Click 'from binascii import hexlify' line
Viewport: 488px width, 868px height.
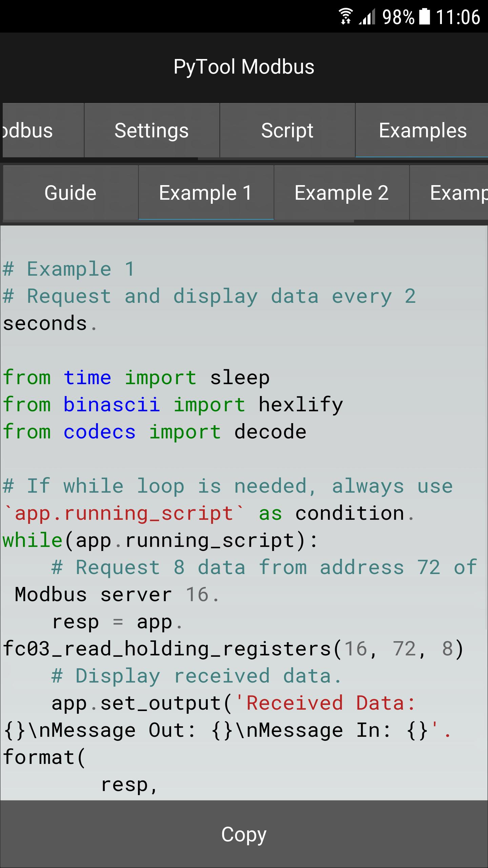pos(173,405)
